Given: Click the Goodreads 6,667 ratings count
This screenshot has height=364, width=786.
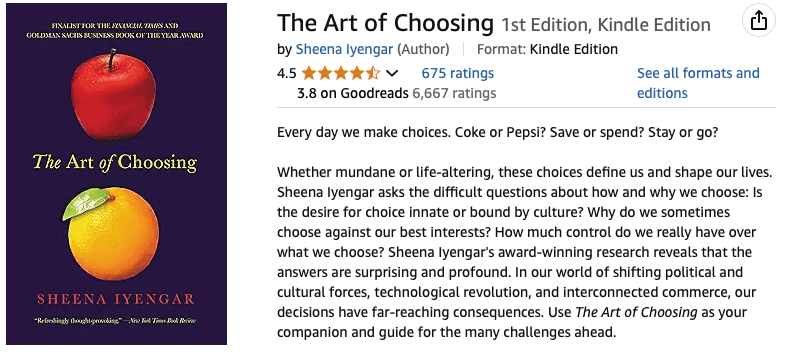Looking at the screenshot, I should (454, 93).
